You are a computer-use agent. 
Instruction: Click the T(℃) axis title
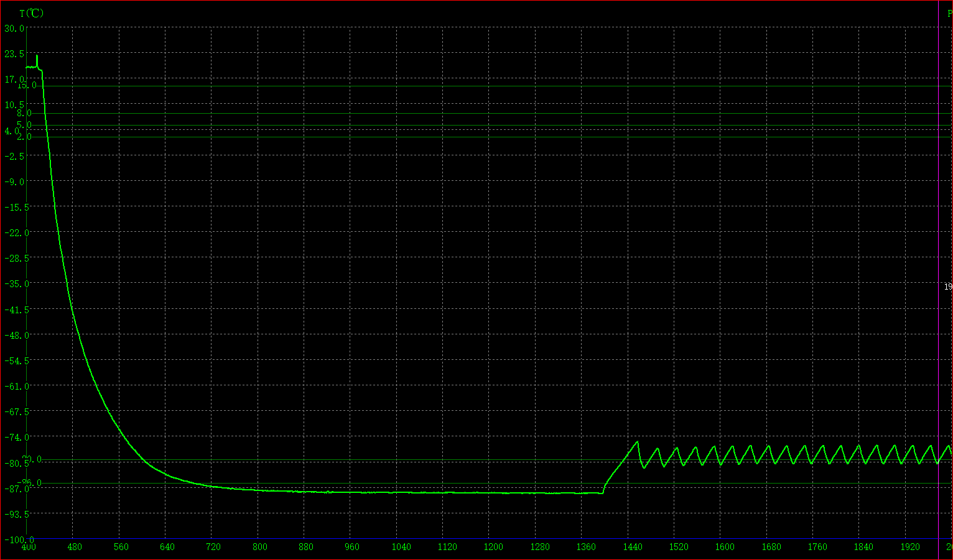[x=32, y=14]
